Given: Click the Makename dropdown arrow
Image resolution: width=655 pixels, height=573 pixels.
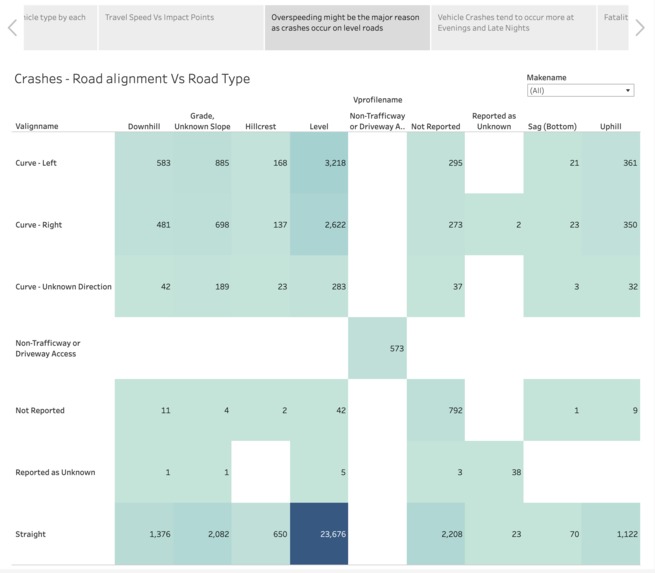Looking at the screenshot, I should click(627, 91).
